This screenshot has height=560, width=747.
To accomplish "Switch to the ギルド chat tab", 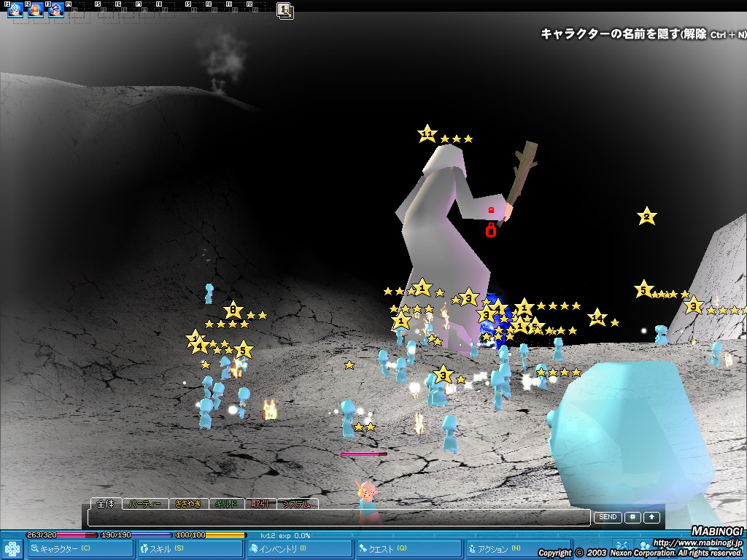I will click(226, 504).
